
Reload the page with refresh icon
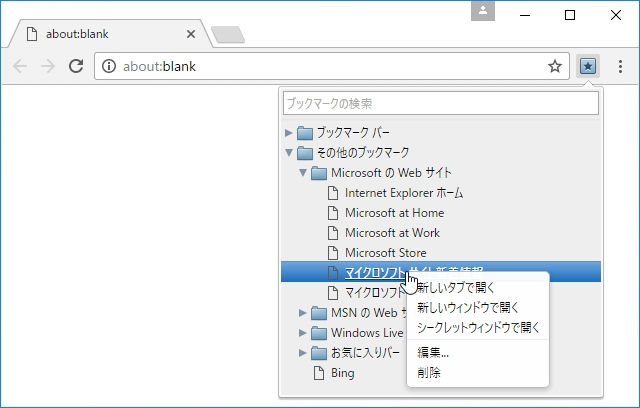pos(76,66)
